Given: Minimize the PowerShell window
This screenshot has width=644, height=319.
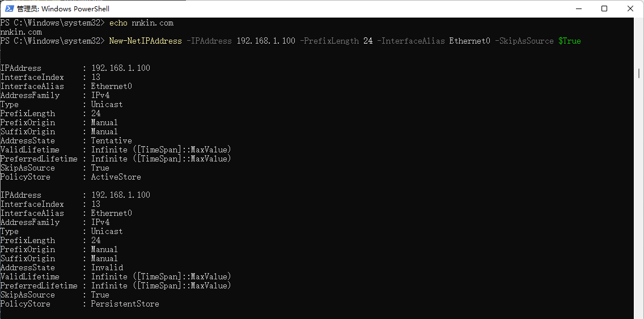Looking at the screenshot, I should coord(579,8).
